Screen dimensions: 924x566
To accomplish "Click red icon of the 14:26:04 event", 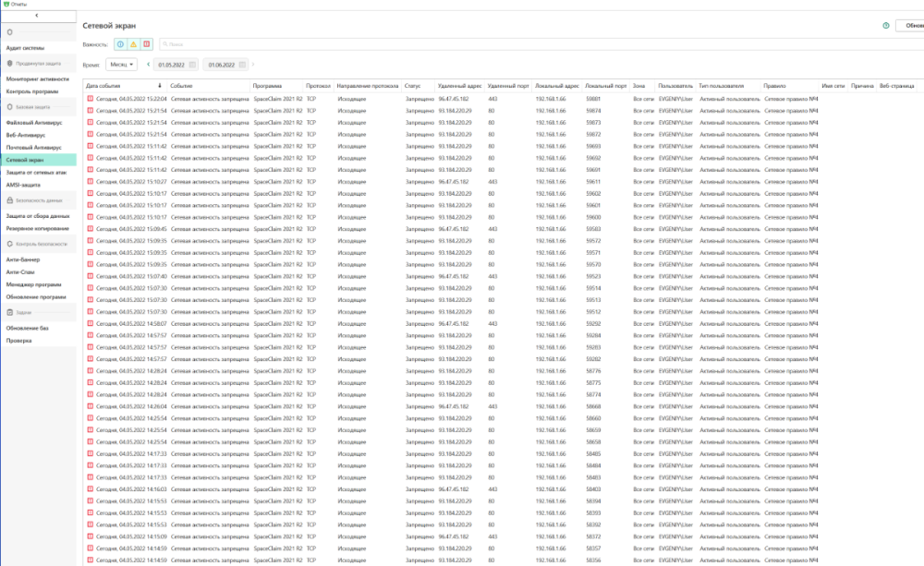I will [91, 406].
